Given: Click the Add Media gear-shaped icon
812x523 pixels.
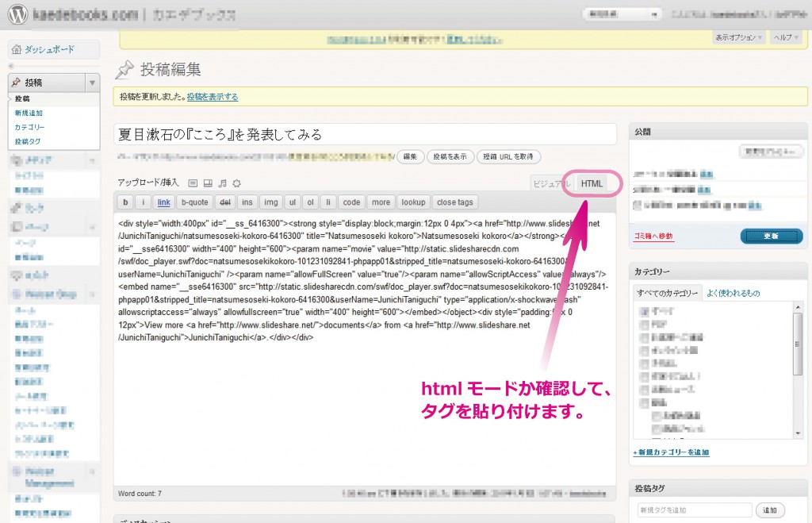Looking at the screenshot, I should point(236,183).
